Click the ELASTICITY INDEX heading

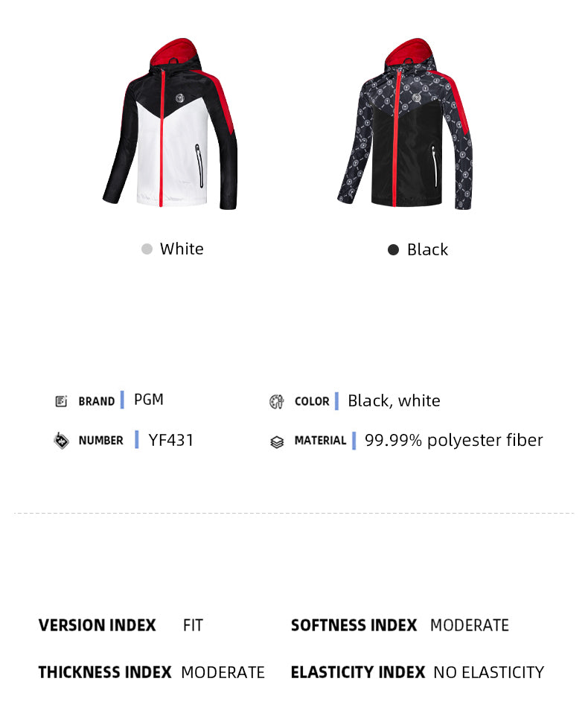(x=358, y=672)
